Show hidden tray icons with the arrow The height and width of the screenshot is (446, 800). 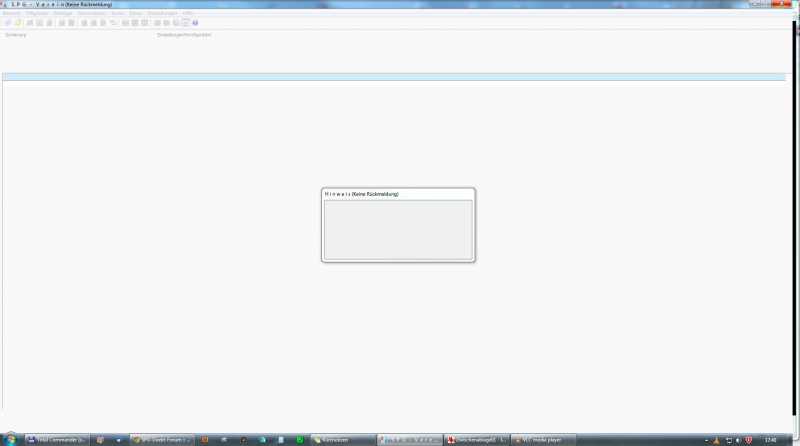[x=708, y=440]
